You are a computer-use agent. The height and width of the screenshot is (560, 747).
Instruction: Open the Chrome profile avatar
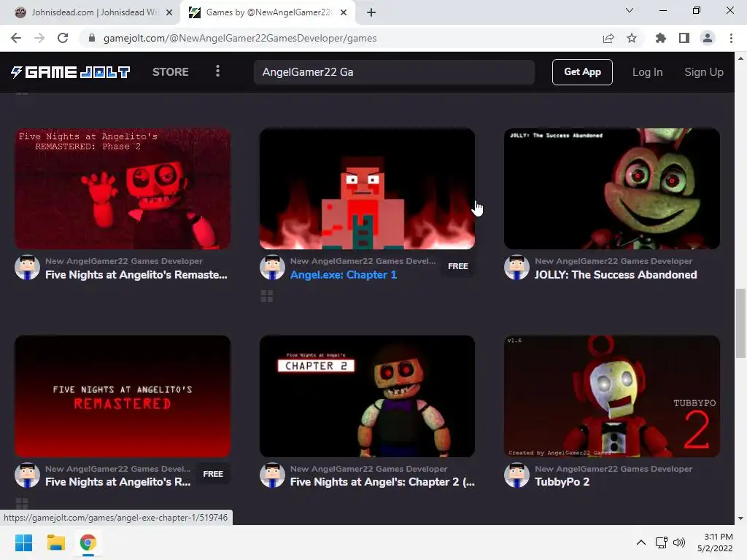[708, 38]
